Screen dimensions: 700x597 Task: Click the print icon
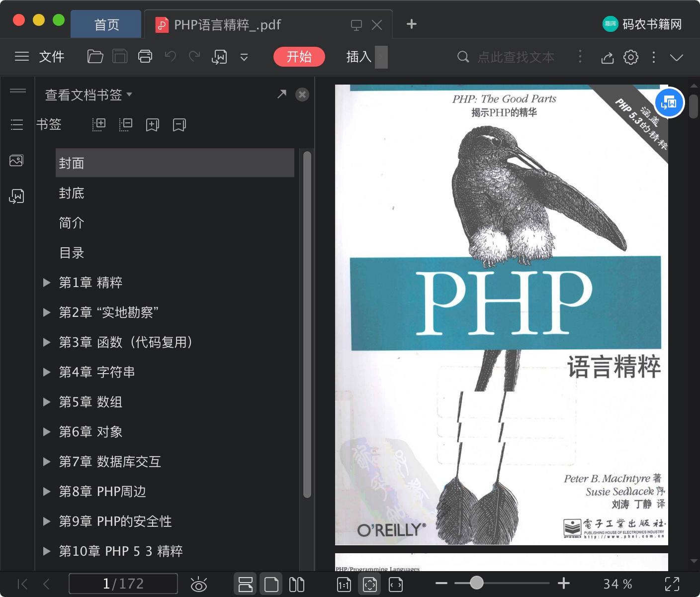pyautogui.click(x=145, y=57)
